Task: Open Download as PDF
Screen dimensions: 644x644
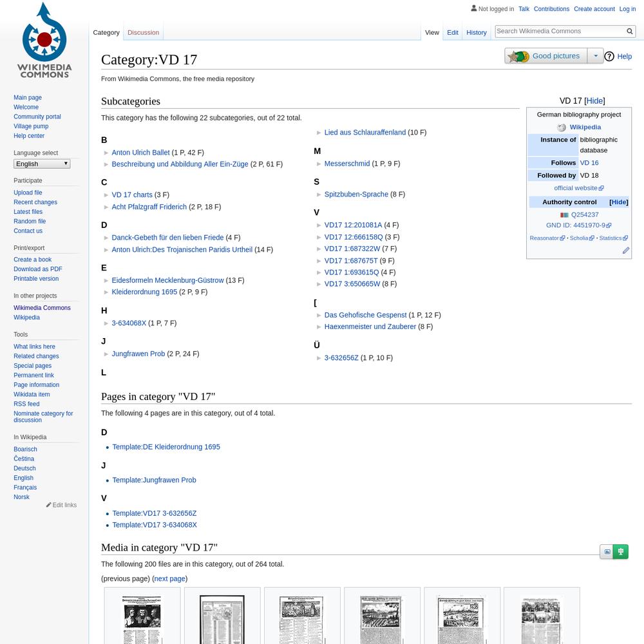Action: pos(38,269)
